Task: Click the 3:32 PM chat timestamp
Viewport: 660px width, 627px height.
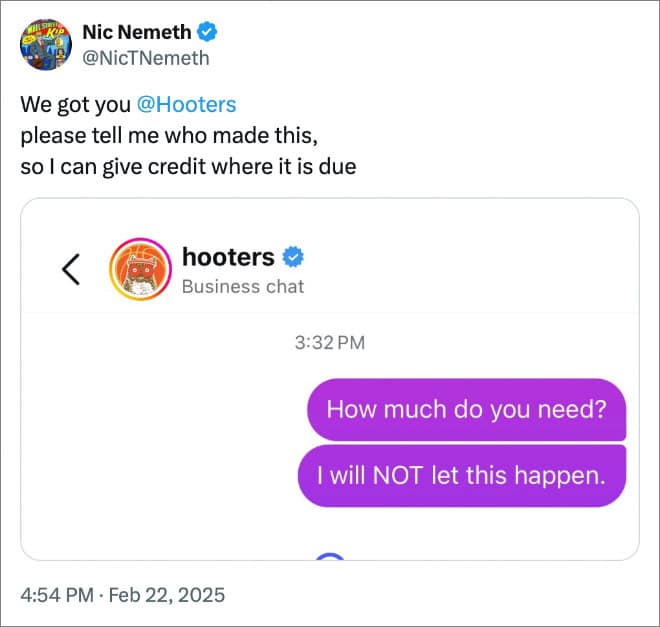Action: [x=330, y=343]
